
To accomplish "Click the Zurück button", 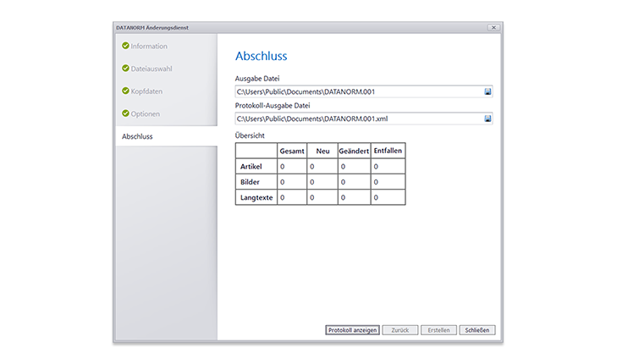I will (x=399, y=330).
